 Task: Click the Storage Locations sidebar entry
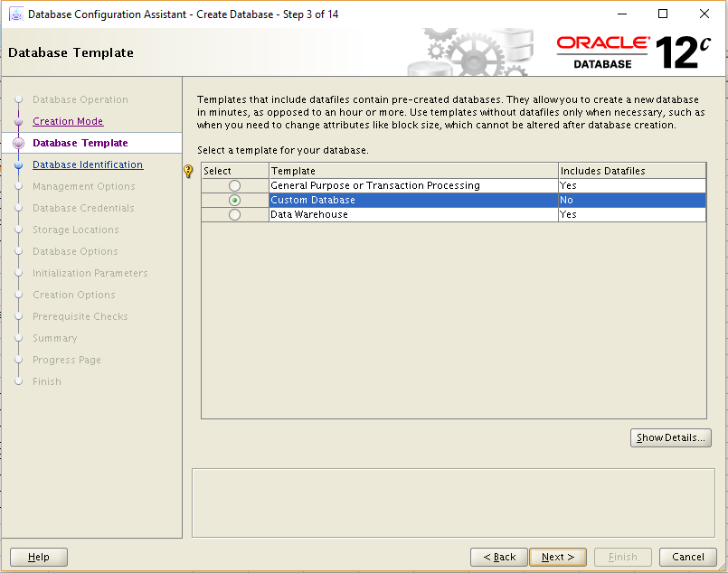tap(69, 230)
